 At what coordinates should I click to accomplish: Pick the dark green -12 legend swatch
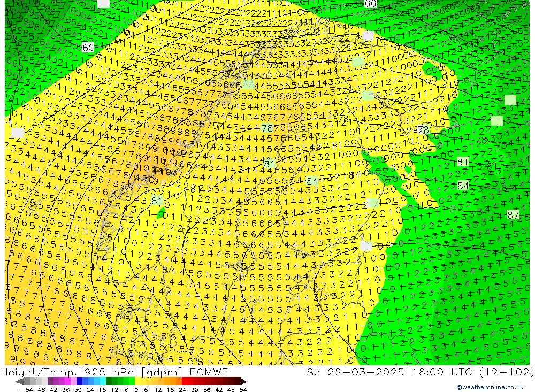(x=109, y=381)
